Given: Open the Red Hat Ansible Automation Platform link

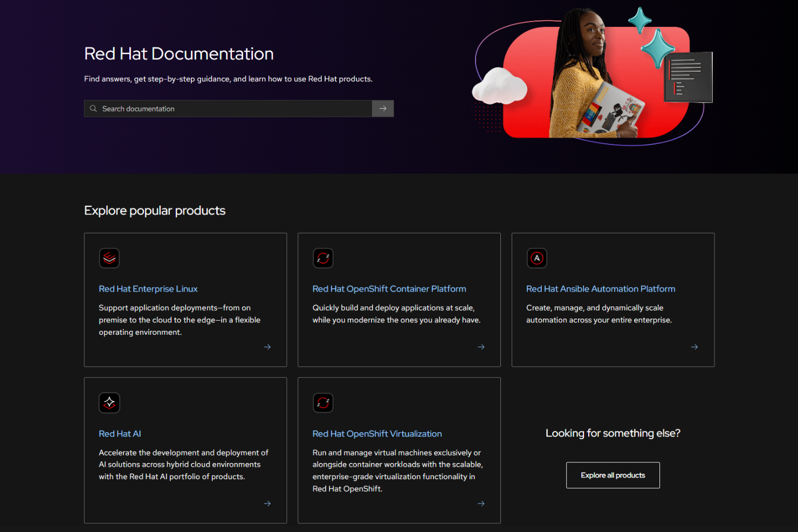Looking at the screenshot, I should click(601, 289).
